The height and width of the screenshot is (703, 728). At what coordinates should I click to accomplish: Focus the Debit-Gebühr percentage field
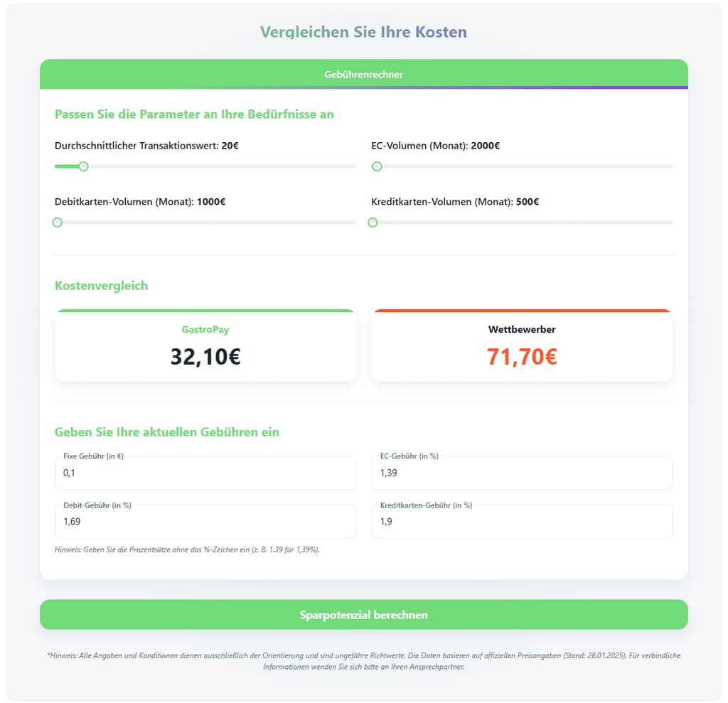click(205, 522)
